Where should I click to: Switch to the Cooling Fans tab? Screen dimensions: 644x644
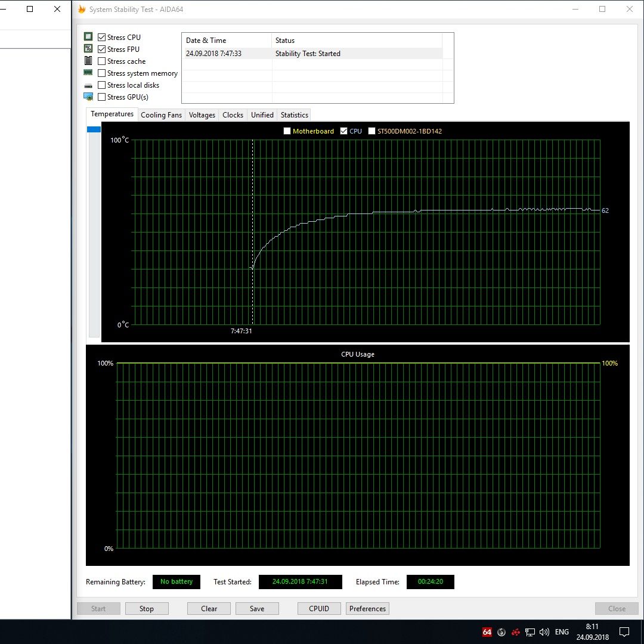(162, 115)
